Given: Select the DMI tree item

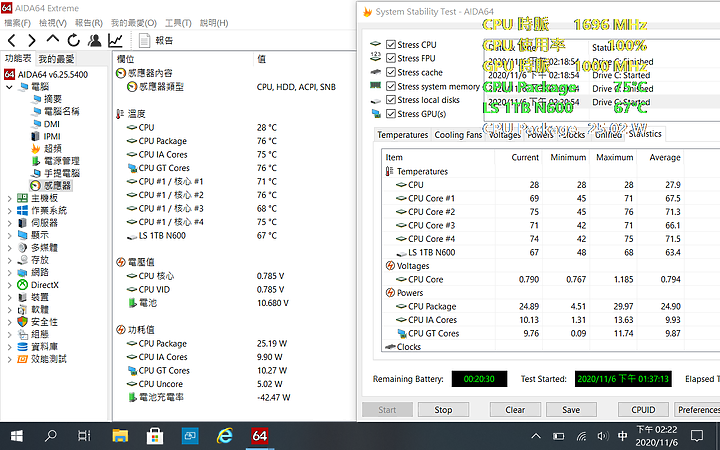Looking at the screenshot, I should 51,124.
